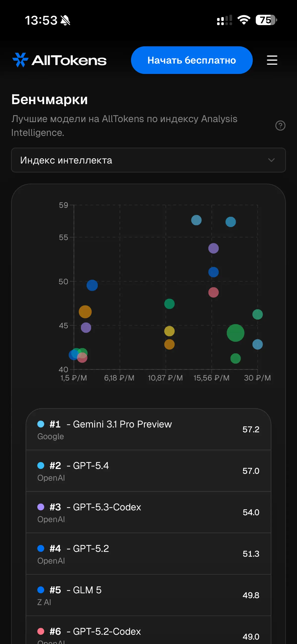297x644 pixels.
Task: Click the orange bubble near 46.5 on left
Action: tap(85, 312)
